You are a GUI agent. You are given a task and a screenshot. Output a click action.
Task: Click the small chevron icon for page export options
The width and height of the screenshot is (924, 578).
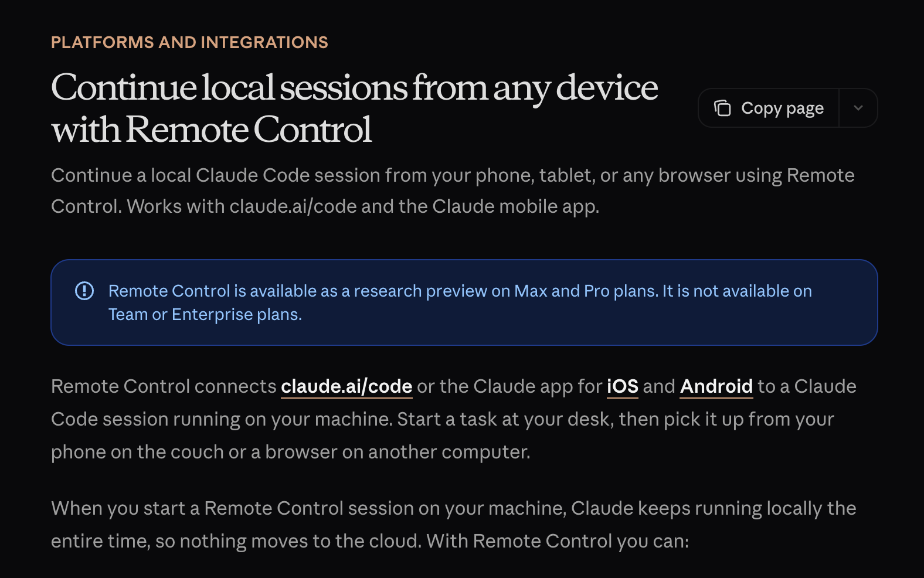858,108
